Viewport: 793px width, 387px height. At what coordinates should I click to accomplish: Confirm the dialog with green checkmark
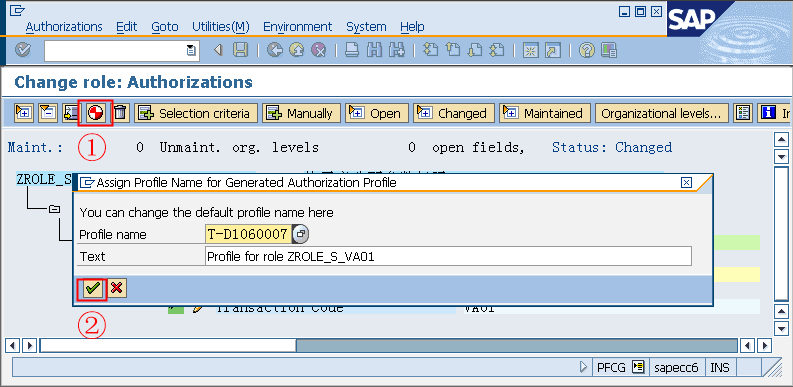93,288
